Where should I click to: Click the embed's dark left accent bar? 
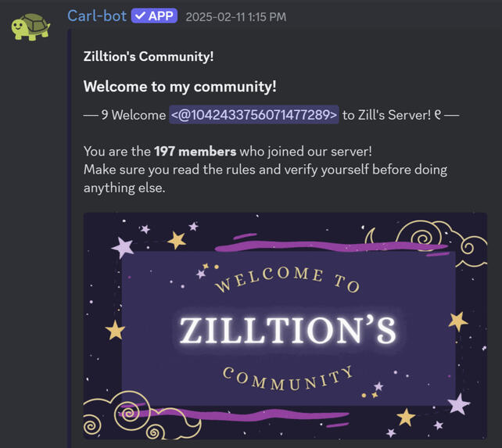pyautogui.click(x=69, y=238)
